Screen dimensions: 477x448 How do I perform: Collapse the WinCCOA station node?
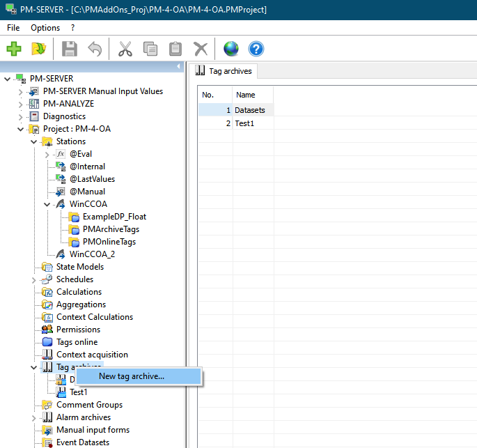click(x=47, y=204)
